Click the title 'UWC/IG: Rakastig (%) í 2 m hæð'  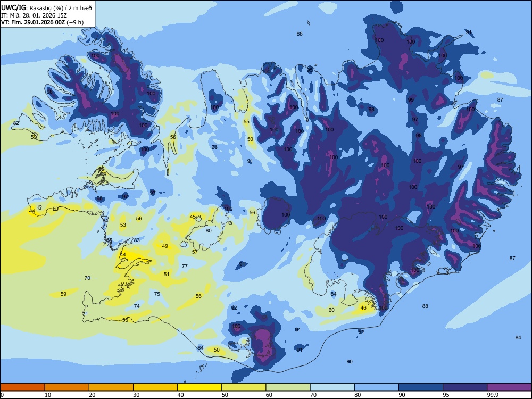coord(46,8)
